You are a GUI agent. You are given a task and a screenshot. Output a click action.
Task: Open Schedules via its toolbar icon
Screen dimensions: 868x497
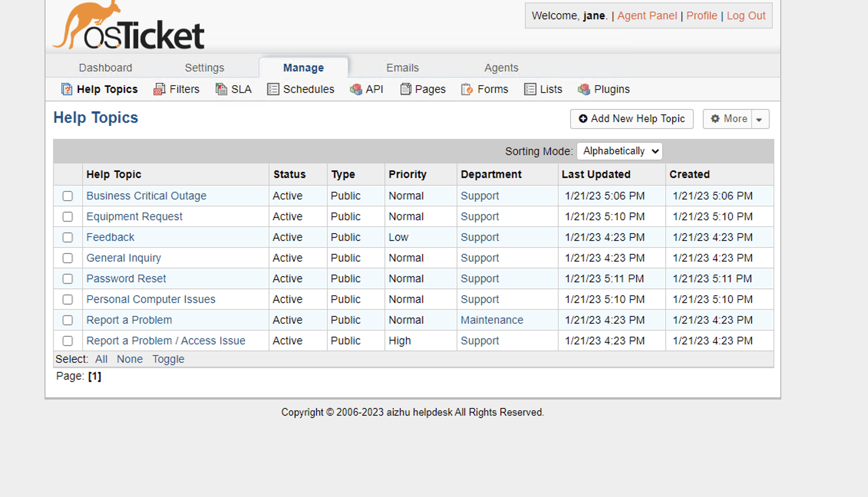273,89
